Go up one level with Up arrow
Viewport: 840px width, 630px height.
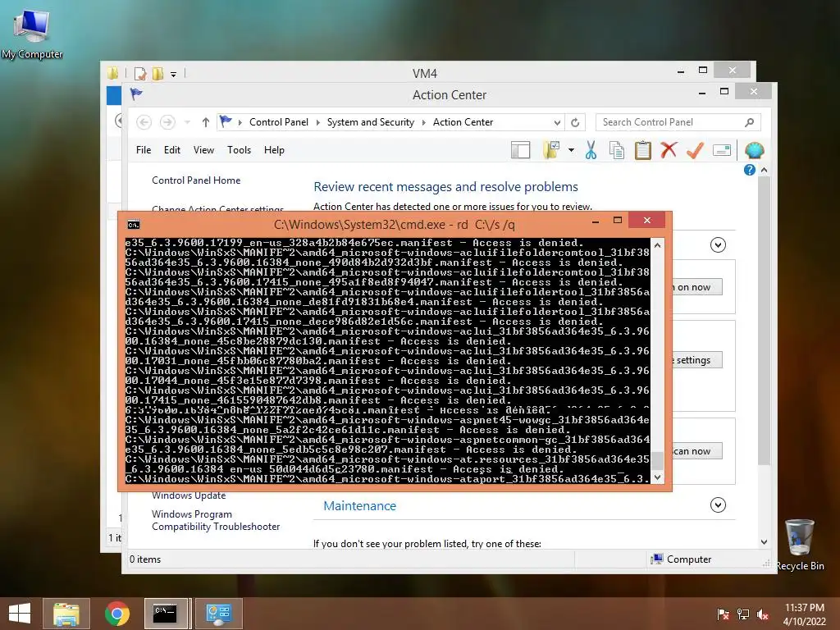pyautogui.click(x=205, y=122)
